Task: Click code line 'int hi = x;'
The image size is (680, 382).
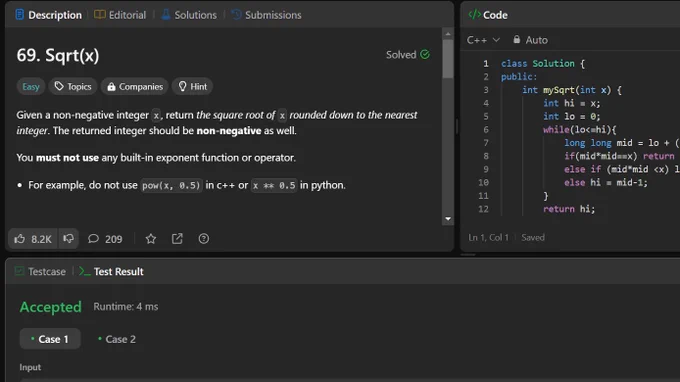Action: (572, 103)
